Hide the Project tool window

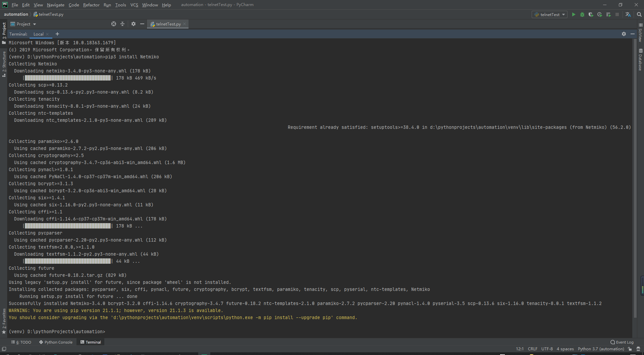point(142,24)
